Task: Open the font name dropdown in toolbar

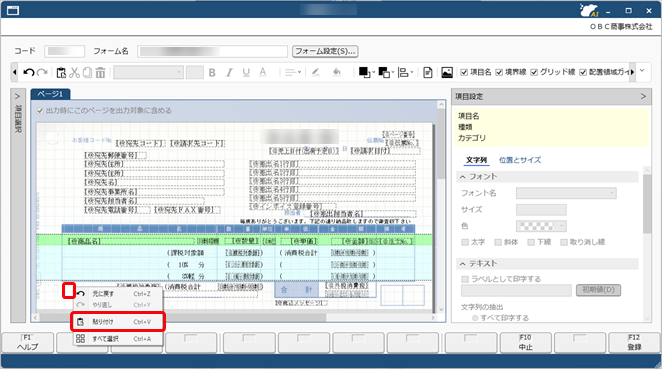Action: click(x=148, y=73)
